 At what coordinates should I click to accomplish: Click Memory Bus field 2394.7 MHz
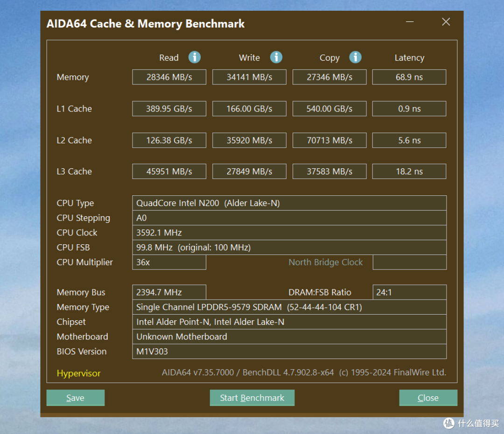tap(169, 292)
